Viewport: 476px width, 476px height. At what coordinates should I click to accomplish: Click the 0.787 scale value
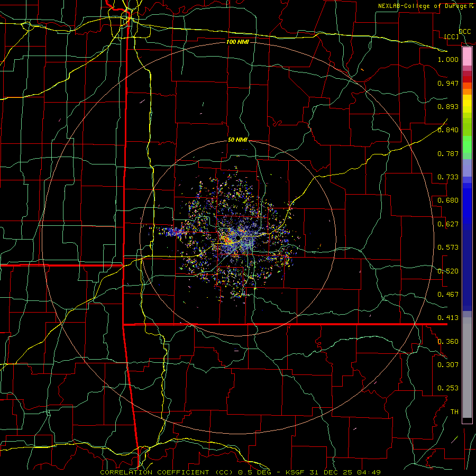coord(448,153)
